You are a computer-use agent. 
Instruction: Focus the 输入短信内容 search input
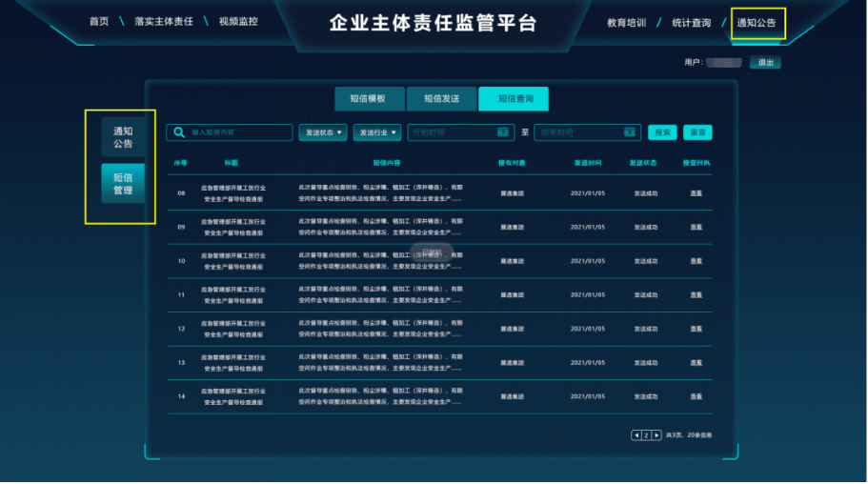pyautogui.click(x=238, y=132)
